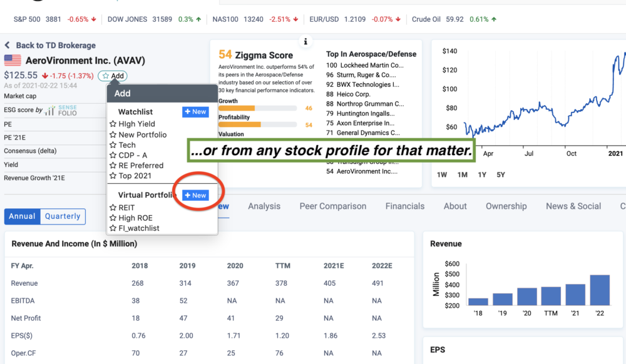Click the AeroVironment Inc. (AVAV) title
This screenshot has height=364, width=626.
point(85,61)
